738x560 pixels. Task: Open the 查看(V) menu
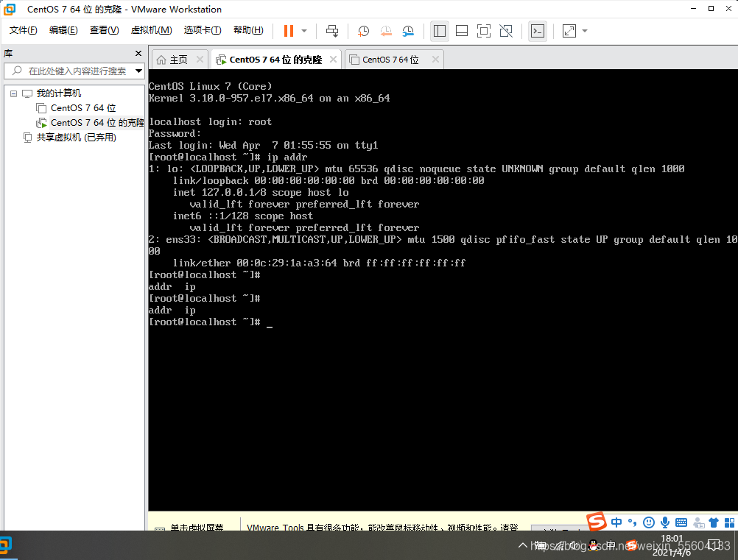point(104,30)
